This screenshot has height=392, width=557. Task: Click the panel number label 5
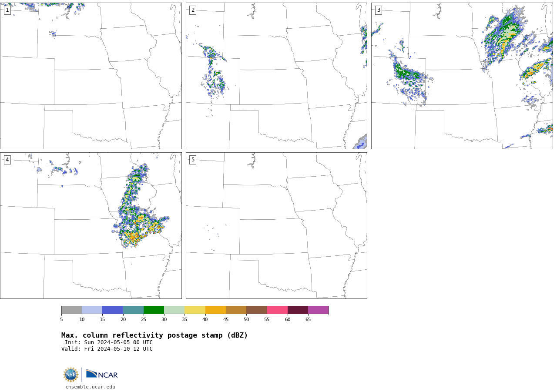tap(193, 160)
